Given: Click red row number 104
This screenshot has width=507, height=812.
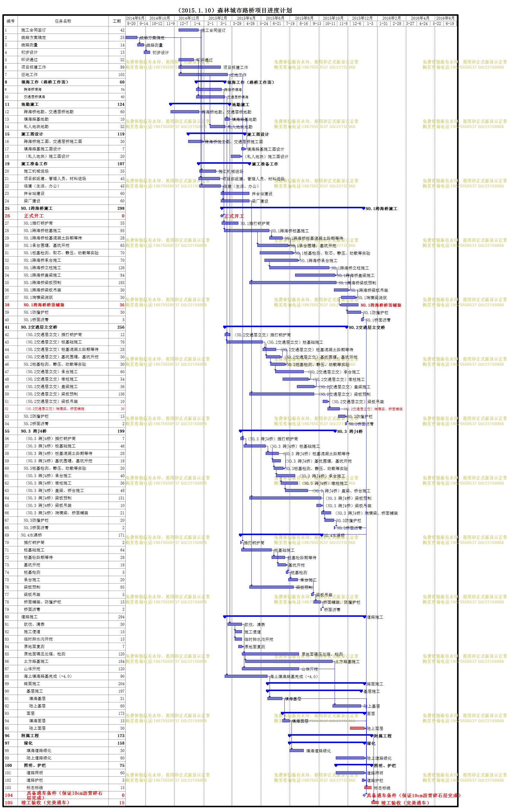Looking at the screenshot, I should [x=9, y=795].
